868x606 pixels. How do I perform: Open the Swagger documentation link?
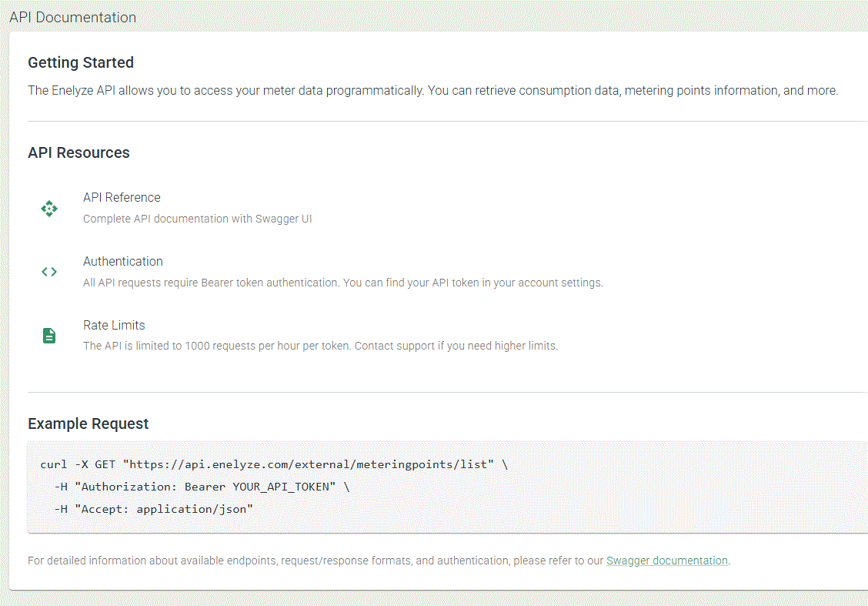(x=667, y=561)
